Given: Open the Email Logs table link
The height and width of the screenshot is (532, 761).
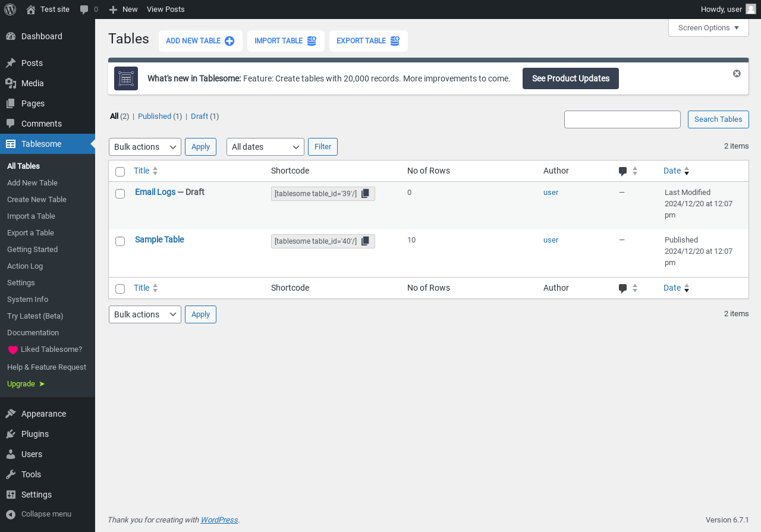Looking at the screenshot, I should coord(155,192).
